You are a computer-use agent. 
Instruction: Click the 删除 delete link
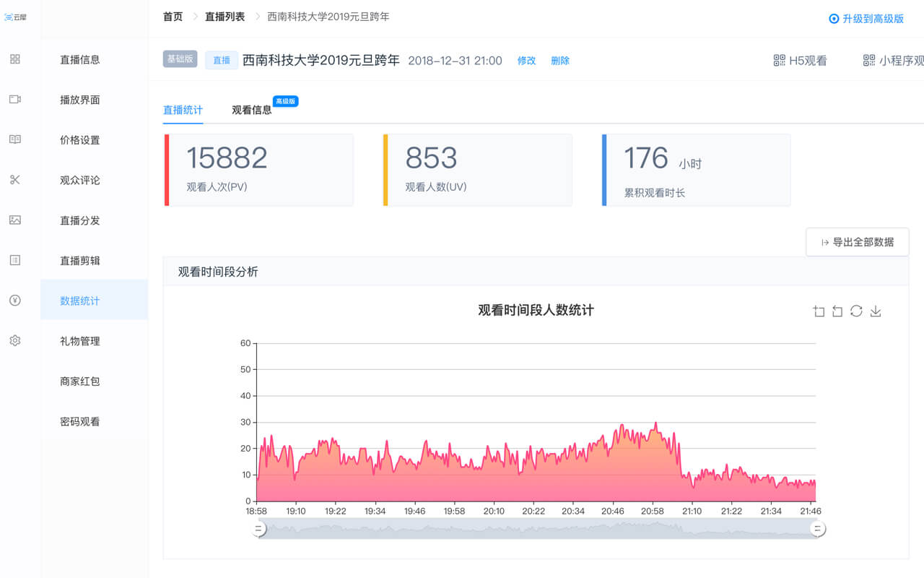pyautogui.click(x=560, y=61)
